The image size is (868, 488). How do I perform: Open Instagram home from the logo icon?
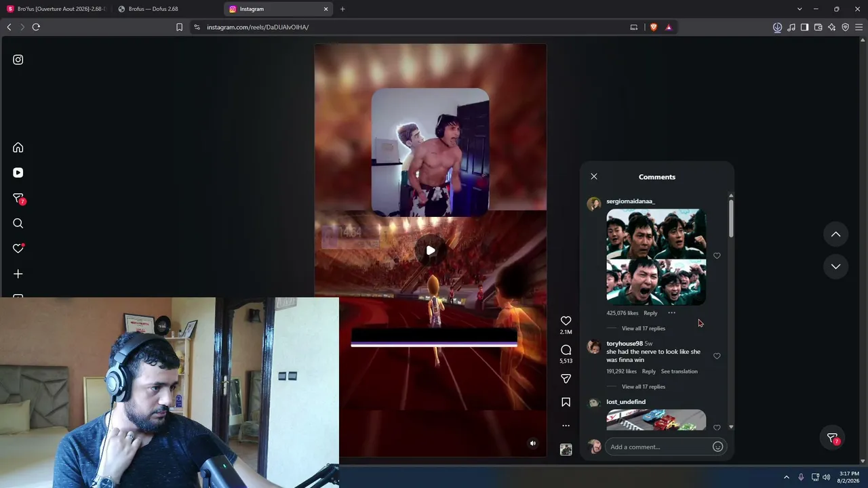pos(18,60)
